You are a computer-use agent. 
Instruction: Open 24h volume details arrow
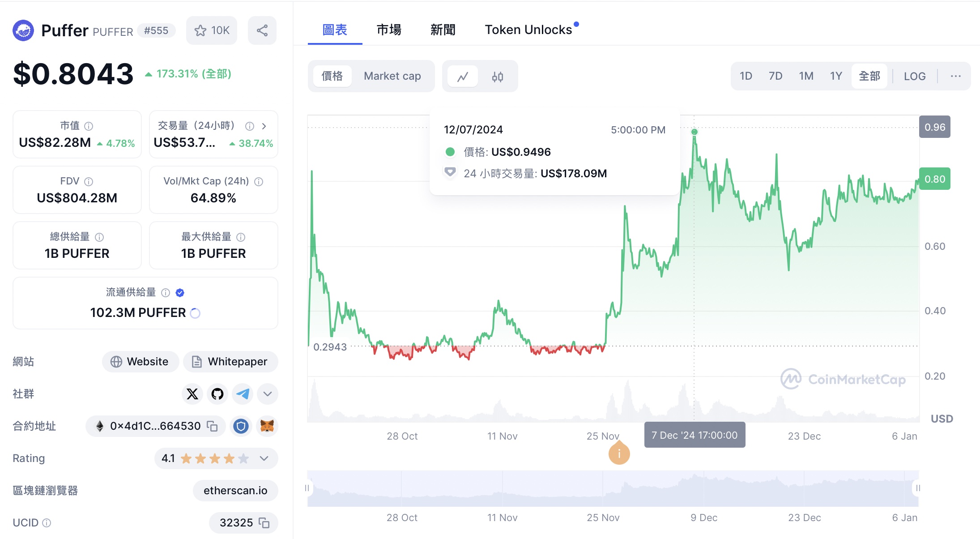coord(264,126)
